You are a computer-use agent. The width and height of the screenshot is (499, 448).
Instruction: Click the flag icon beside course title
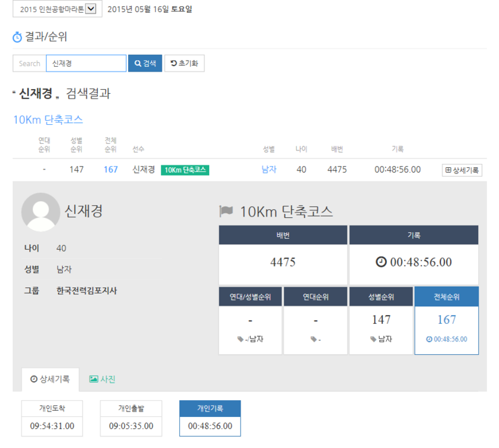point(226,212)
